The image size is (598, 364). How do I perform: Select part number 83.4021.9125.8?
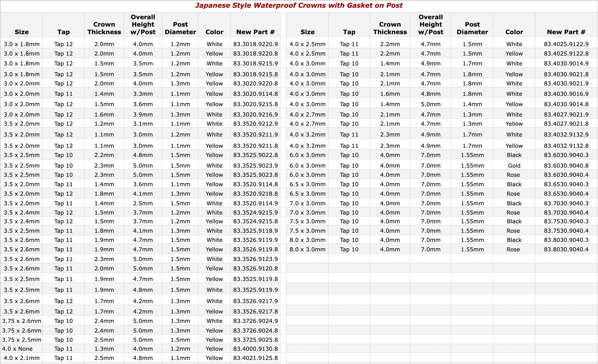[x=256, y=358]
